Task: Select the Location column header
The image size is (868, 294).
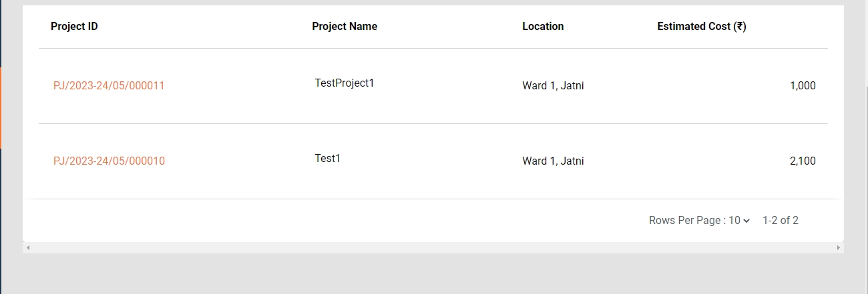Action: [x=543, y=27]
